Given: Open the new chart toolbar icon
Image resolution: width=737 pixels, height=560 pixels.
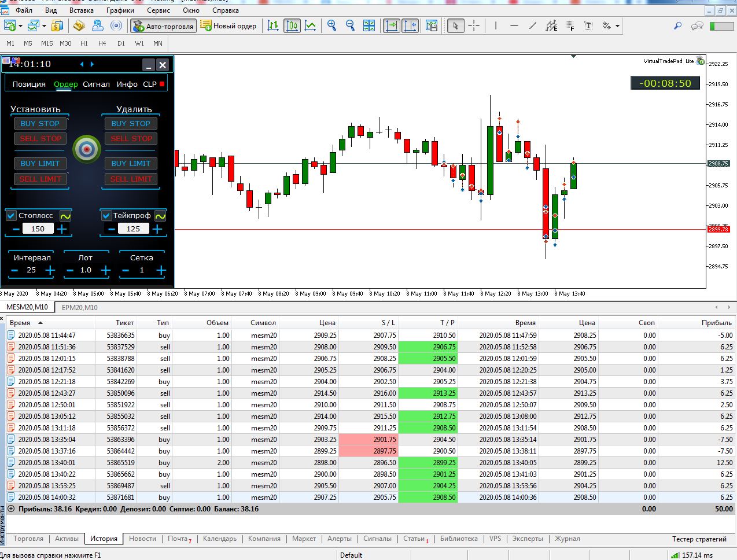Looking at the screenshot, I should 10,25.
